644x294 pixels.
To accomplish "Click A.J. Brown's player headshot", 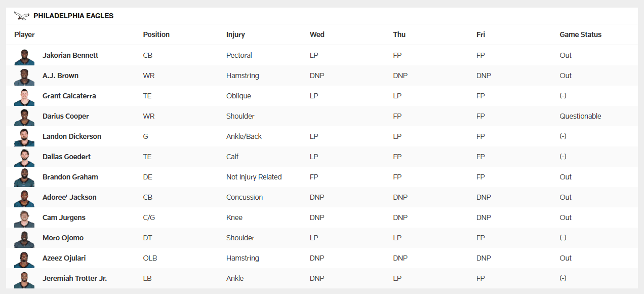I will (x=24, y=77).
